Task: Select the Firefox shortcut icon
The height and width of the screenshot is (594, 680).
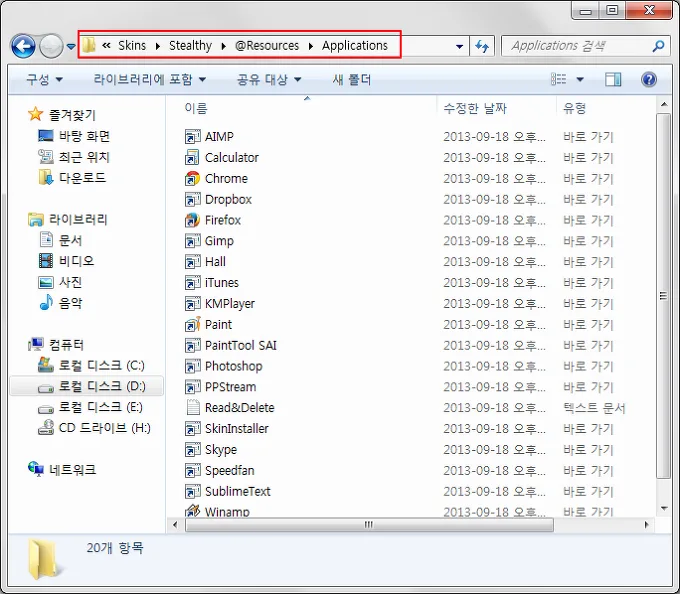Action: tap(193, 220)
